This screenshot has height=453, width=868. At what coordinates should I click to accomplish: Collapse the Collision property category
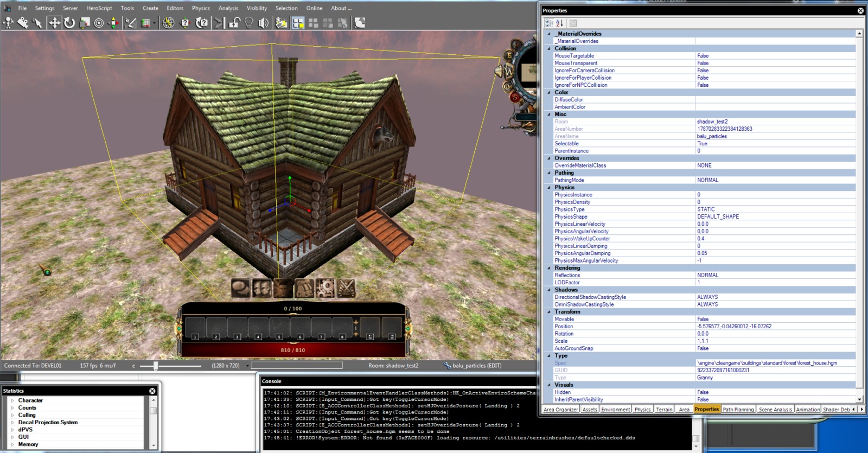coord(548,48)
